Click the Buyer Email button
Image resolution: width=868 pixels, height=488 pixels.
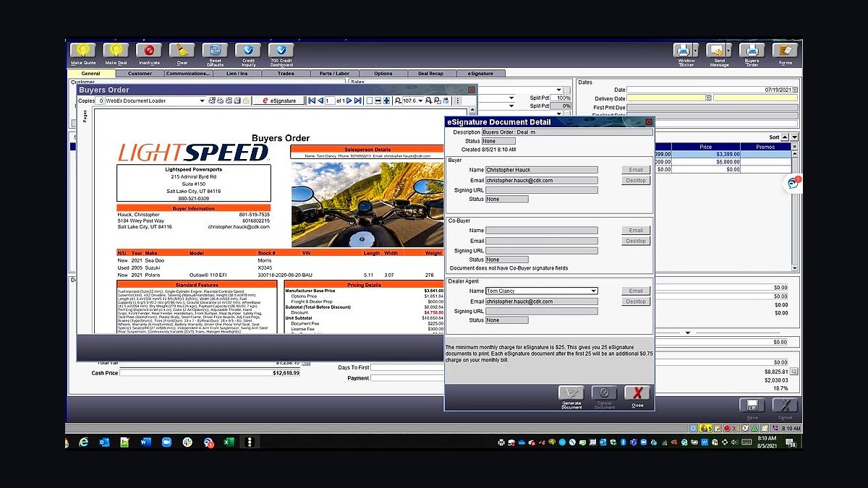(x=636, y=170)
